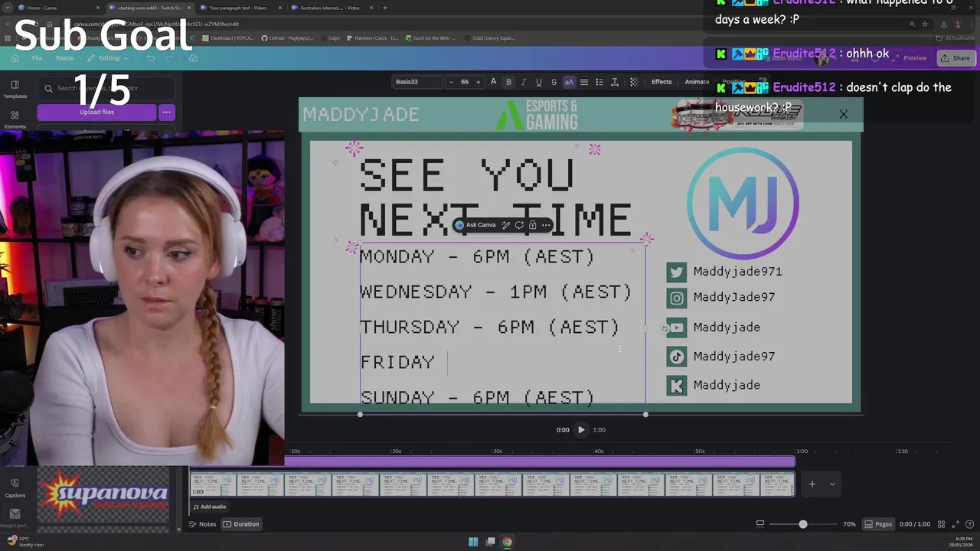Add a new page with plus

click(x=812, y=484)
